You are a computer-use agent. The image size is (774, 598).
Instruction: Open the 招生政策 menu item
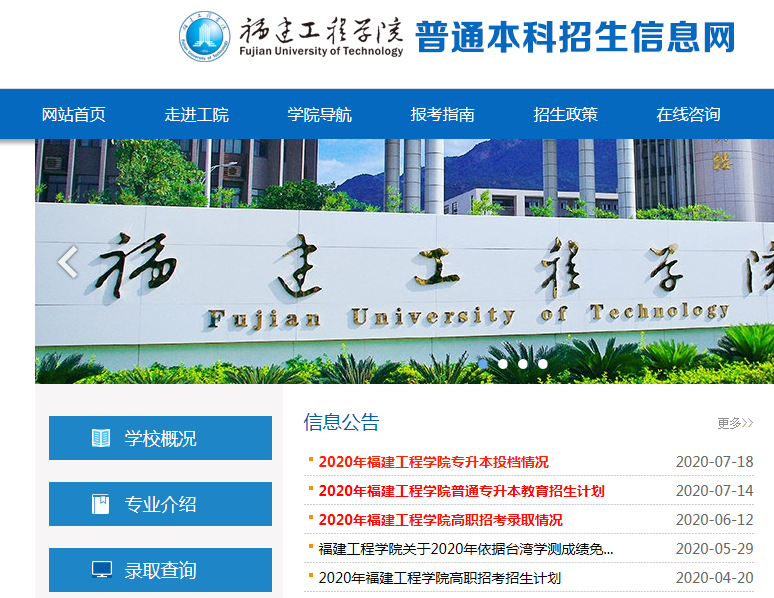pyautogui.click(x=565, y=115)
